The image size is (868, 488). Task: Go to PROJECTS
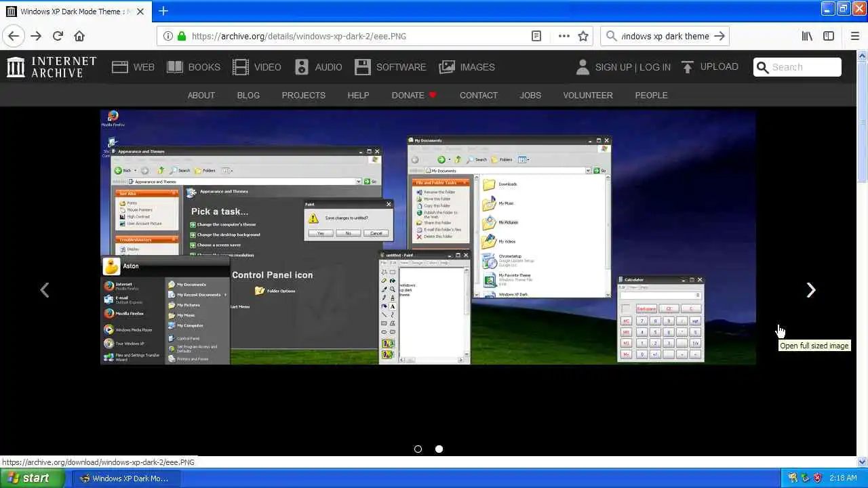pyautogui.click(x=304, y=95)
